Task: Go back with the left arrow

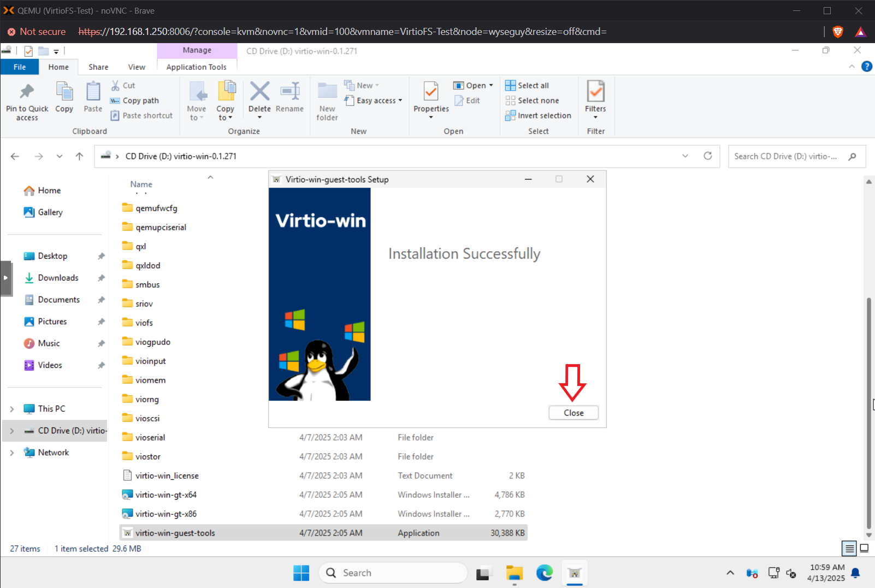Action: point(15,156)
